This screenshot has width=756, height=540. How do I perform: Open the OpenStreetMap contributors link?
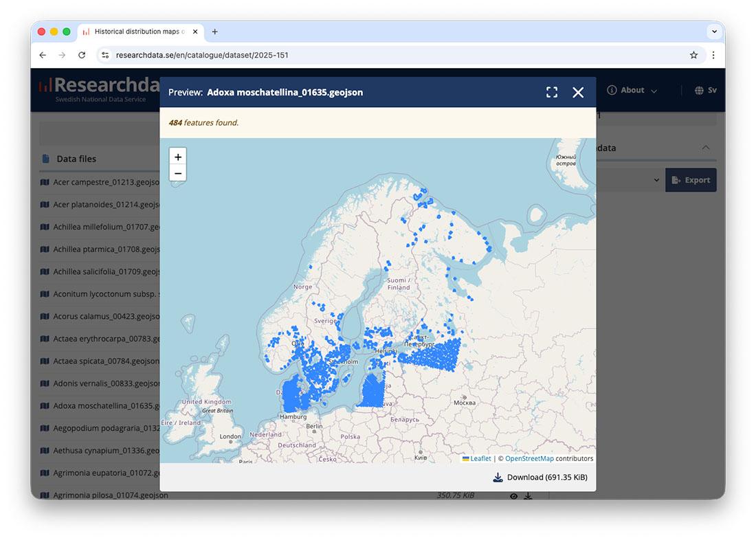tap(529, 458)
